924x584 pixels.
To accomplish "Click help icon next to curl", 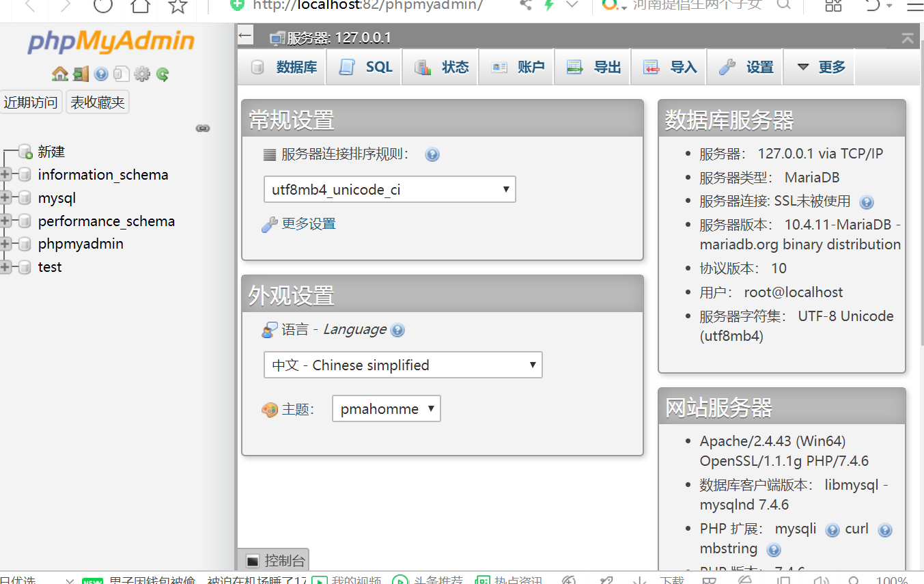I will pos(885,530).
